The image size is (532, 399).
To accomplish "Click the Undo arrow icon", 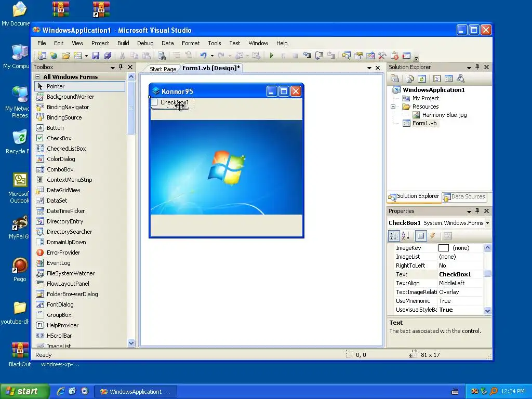I will [203, 56].
